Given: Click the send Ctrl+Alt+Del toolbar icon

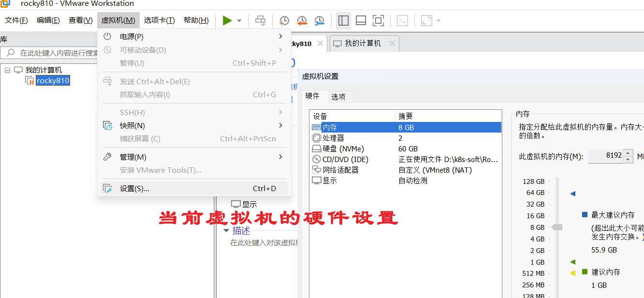Looking at the screenshot, I should (261, 20).
